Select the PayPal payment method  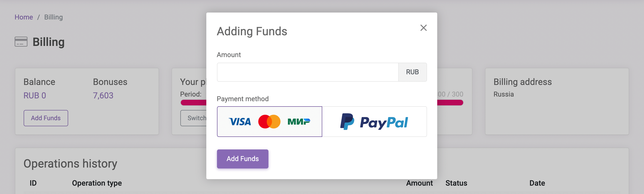(x=374, y=122)
